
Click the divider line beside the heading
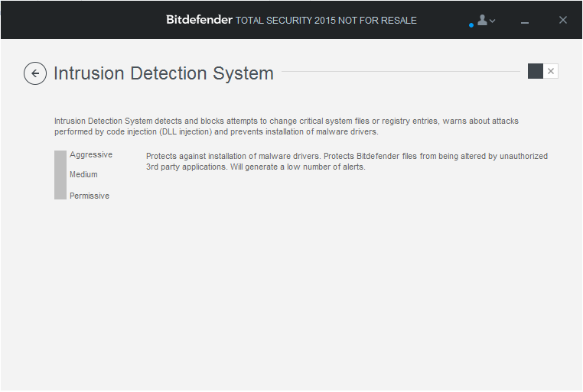pos(401,71)
